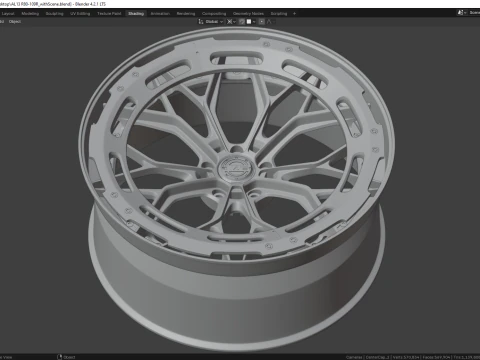Add a new workspace with plus icon
The image size is (480, 360).
[x=294, y=14]
